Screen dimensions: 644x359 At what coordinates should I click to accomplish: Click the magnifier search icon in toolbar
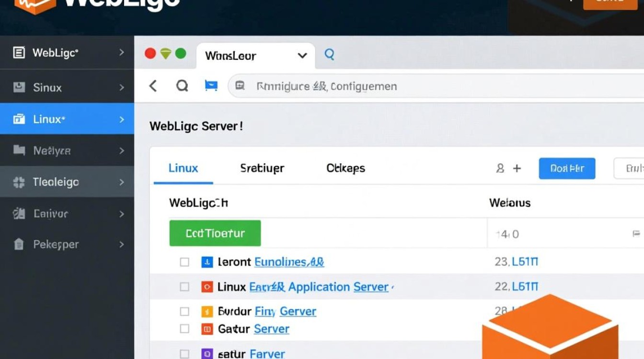pyautogui.click(x=183, y=86)
